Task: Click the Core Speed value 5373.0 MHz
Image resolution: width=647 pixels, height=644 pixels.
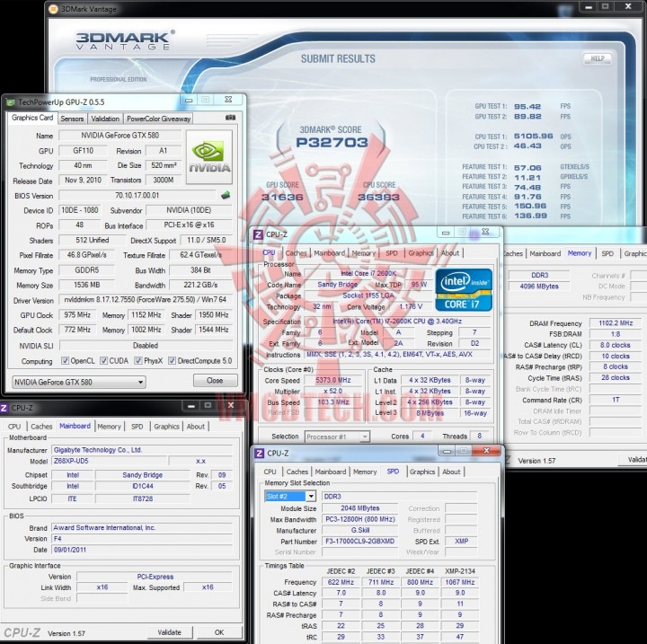Action: (333, 380)
